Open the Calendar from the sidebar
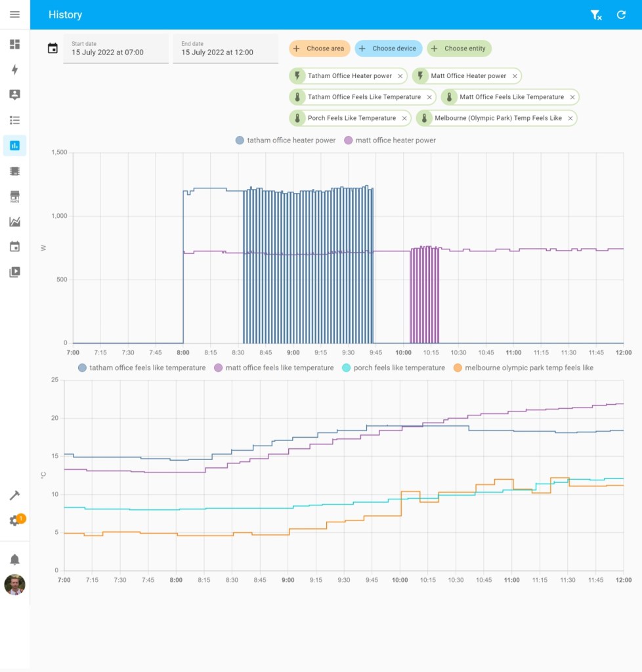Image resolution: width=642 pixels, height=672 pixels. coord(14,247)
